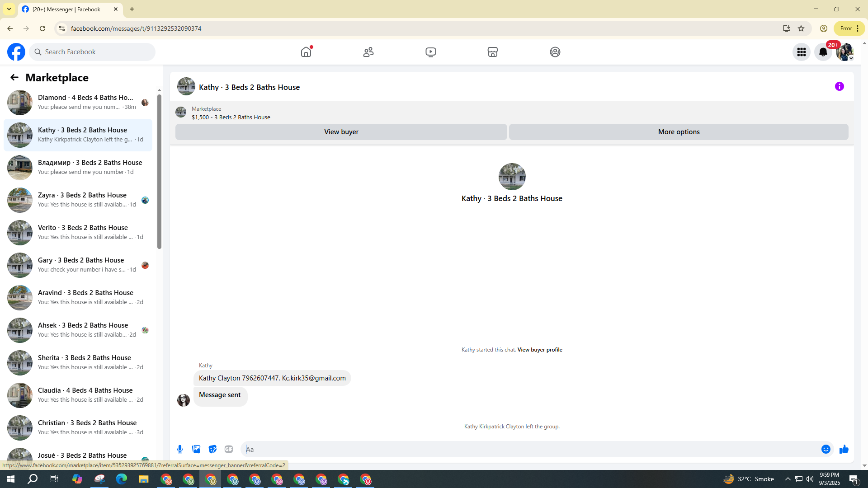Image resolution: width=868 pixels, height=488 pixels.
Task: Open Task View on the taskbar
Action: coord(54,479)
